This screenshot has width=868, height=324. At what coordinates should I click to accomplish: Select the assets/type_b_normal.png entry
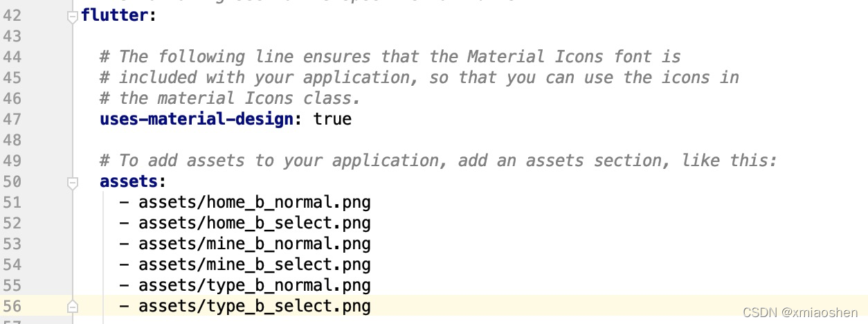254,285
